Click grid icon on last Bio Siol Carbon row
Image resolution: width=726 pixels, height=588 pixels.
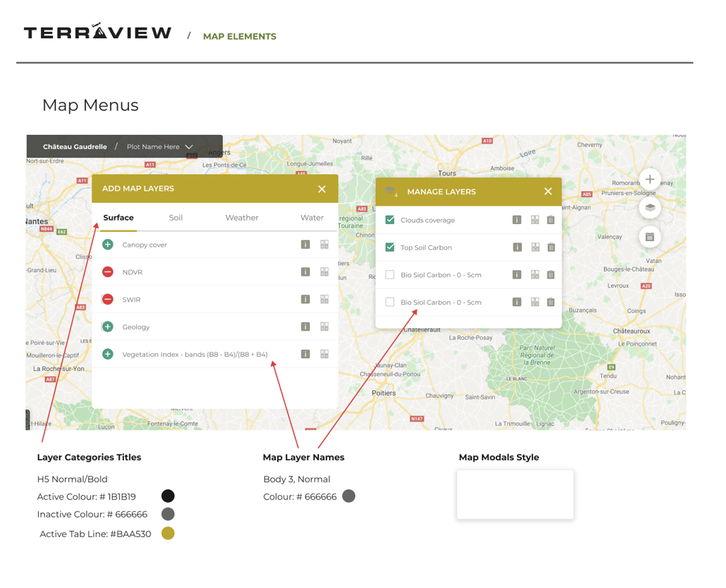(535, 301)
